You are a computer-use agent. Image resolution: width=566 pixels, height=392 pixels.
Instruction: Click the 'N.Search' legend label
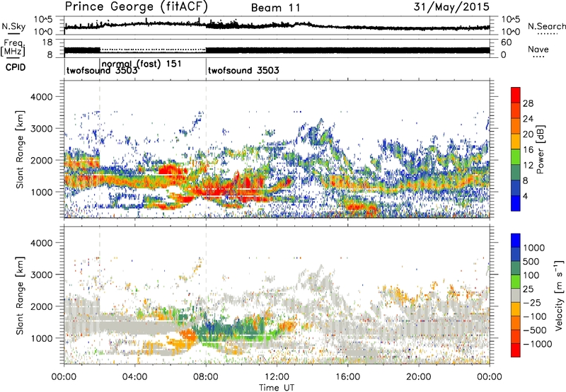click(x=546, y=26)
